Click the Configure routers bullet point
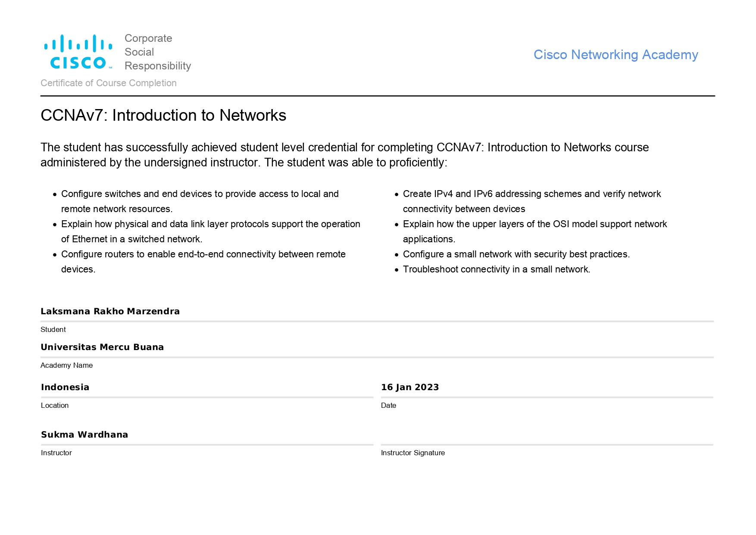This screenshot has width=756, height=535. (x=203, y=254)
